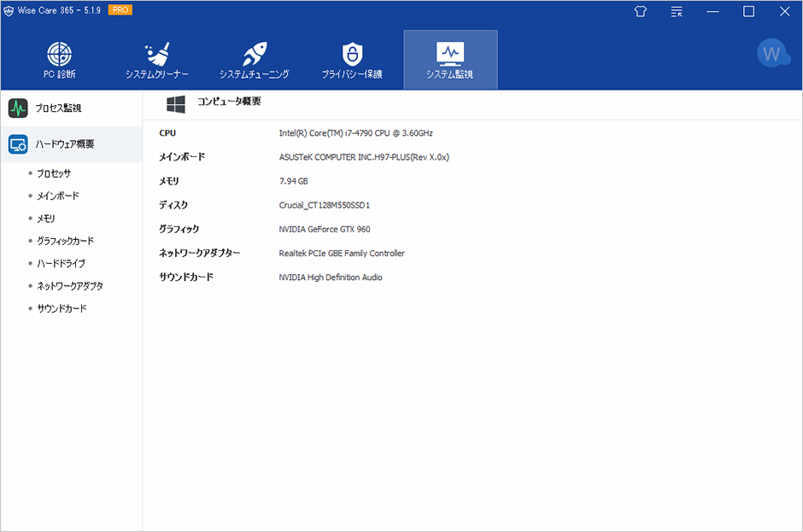Image resolution: width=803 pixels, height=532 pixels.
Task: Select メモリ in the sidebar list
Action: coord(46,219)
